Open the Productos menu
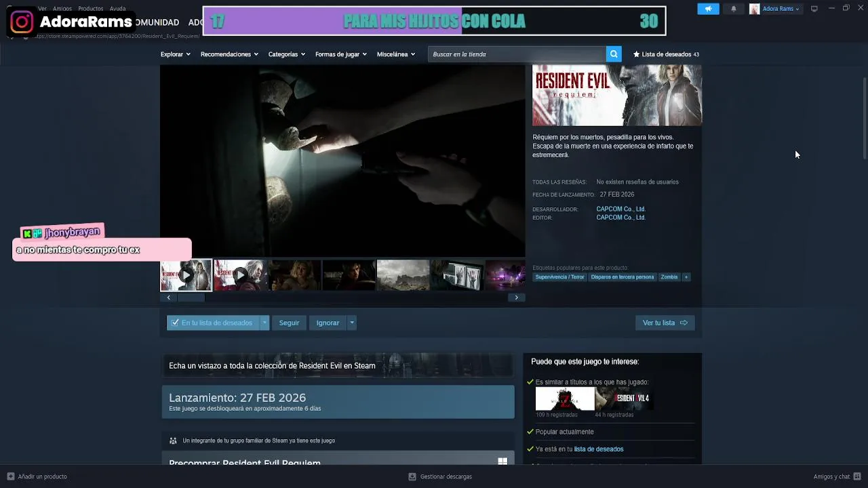This screenshot has height=488, width=868. pos(91,9)
